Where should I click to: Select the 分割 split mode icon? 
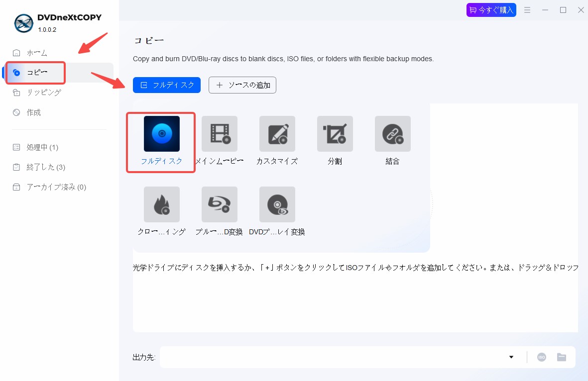pyautogui.click(x=335, y=134)
